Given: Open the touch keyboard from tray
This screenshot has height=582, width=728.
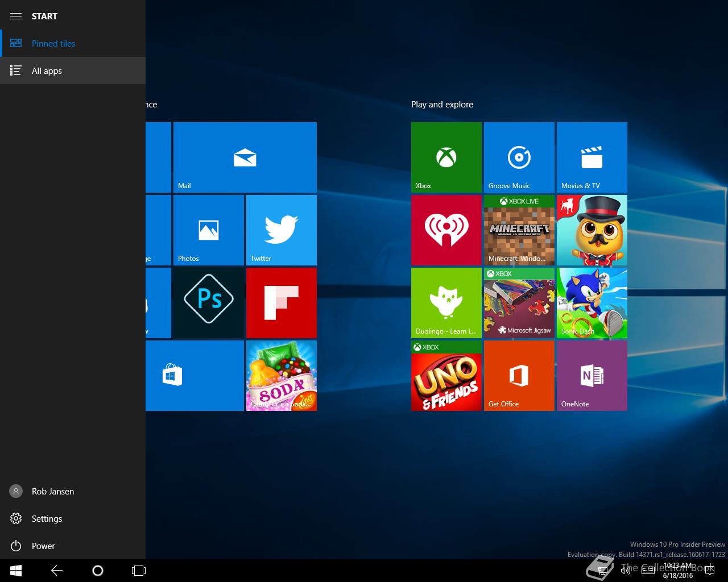Looking at the screenshot, I should click(648, 571).
